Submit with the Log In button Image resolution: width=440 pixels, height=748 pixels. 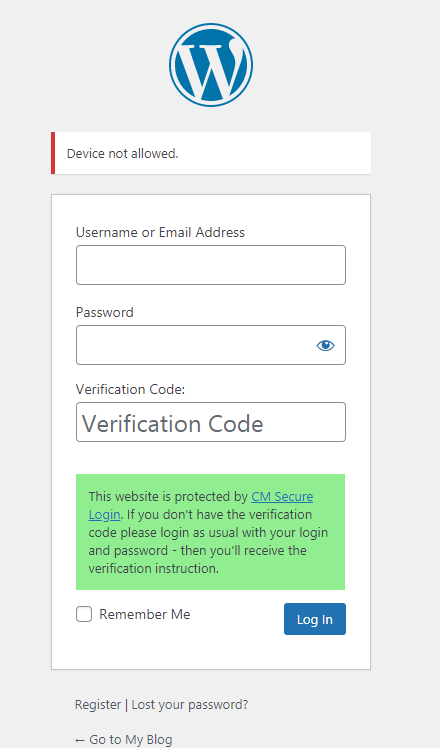click(314, 619)
